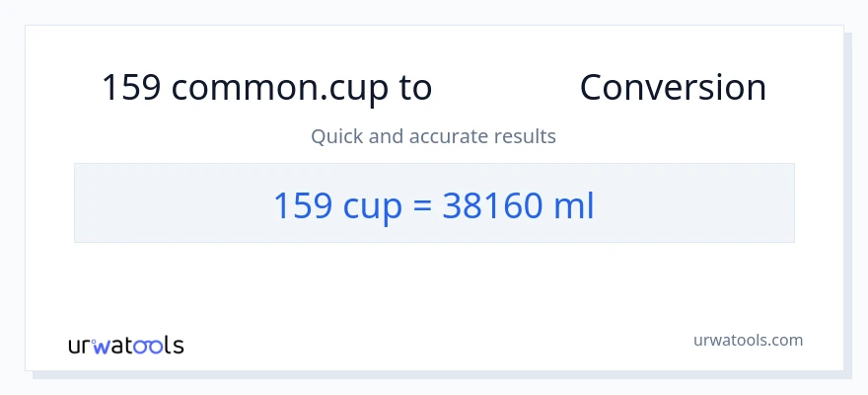Click the '159 common.cup to' heading
Image resolution: width=868 pixels, height=395 pixels.
coord(266,88)
